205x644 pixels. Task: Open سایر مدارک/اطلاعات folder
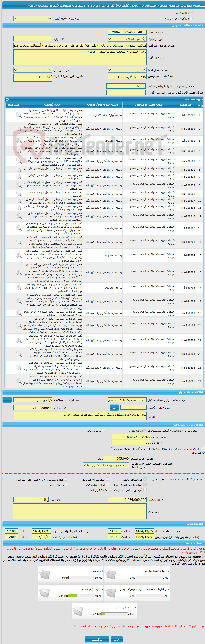(45, 593)
